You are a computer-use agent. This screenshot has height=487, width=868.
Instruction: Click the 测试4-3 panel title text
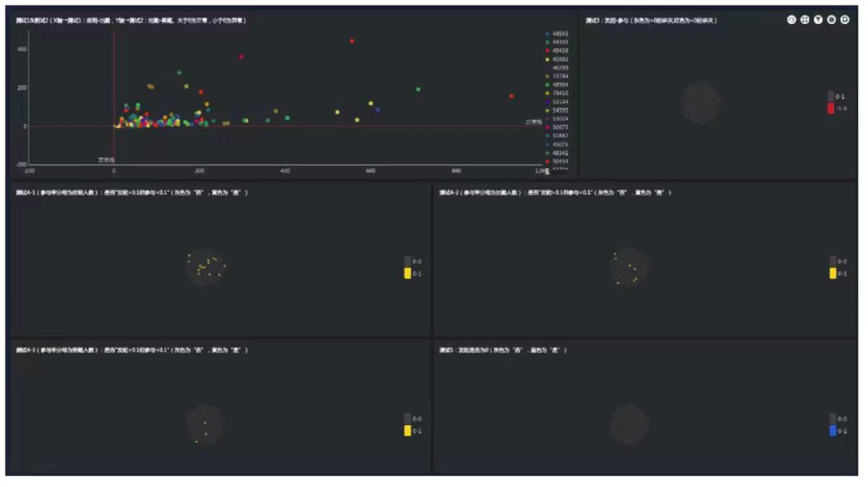132,350
